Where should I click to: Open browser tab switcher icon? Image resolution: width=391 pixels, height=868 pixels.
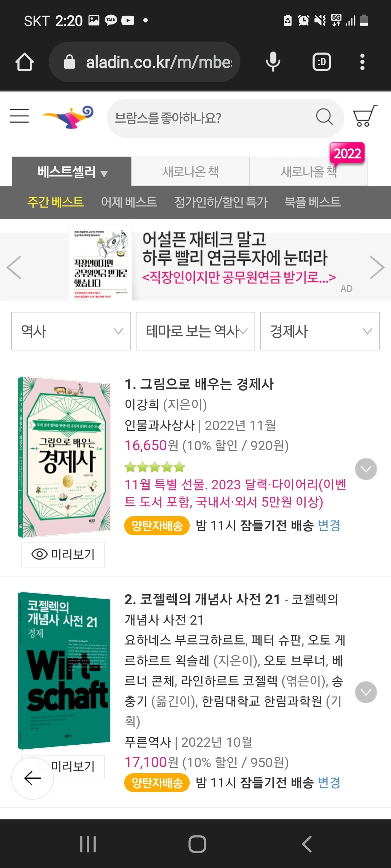tap(322, 62)
